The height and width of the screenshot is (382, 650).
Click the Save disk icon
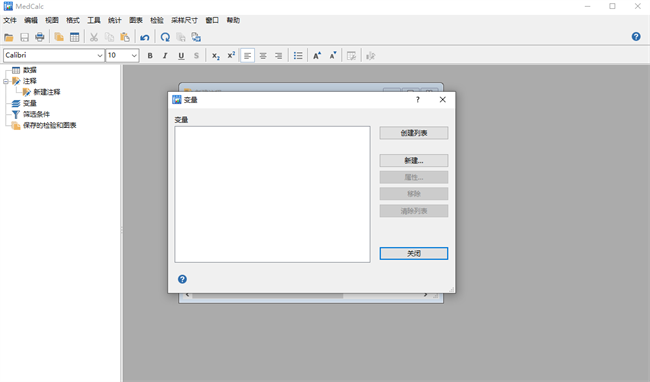point(24,37)
